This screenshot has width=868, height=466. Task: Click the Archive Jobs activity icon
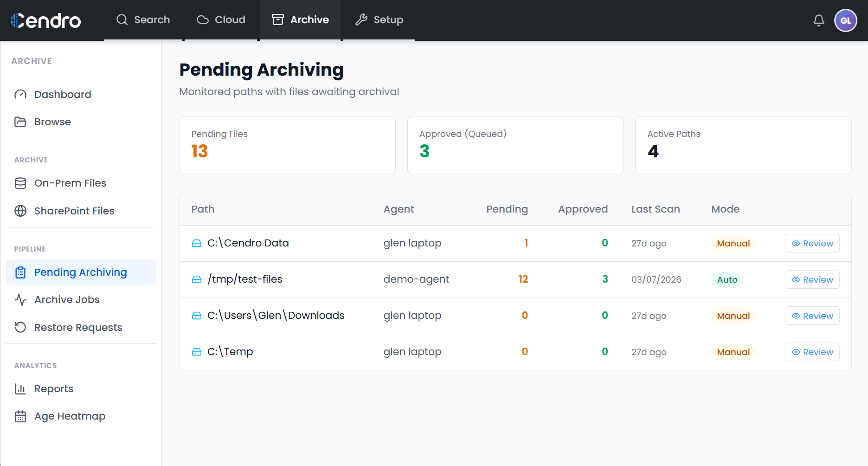[20, 300]
